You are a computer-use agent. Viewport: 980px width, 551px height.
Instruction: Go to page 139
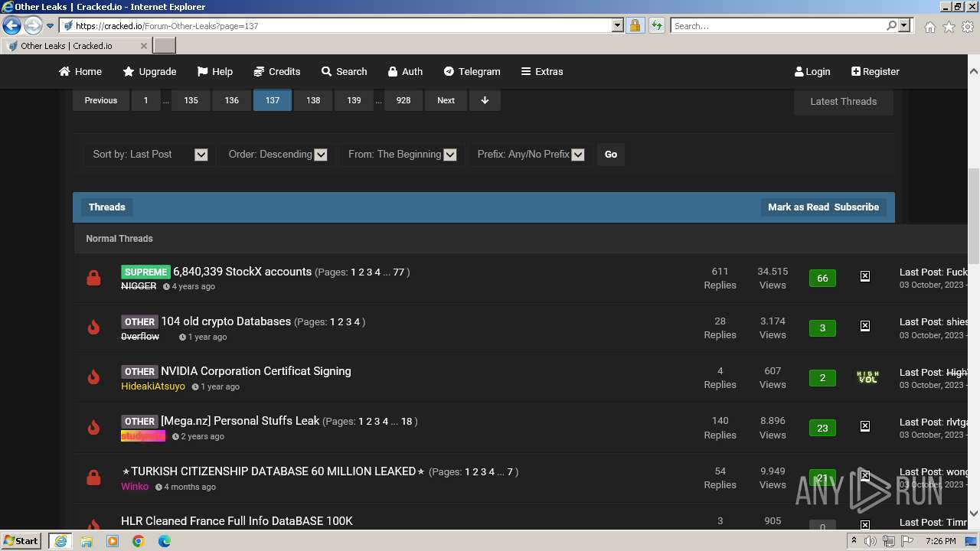tap(354, 100)
